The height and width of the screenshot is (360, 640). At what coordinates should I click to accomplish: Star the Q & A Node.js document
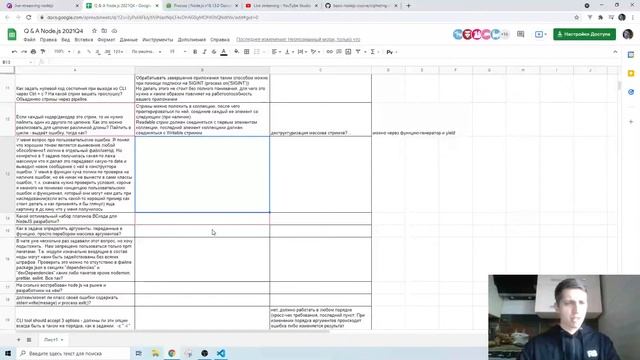[x=94, y=31]
